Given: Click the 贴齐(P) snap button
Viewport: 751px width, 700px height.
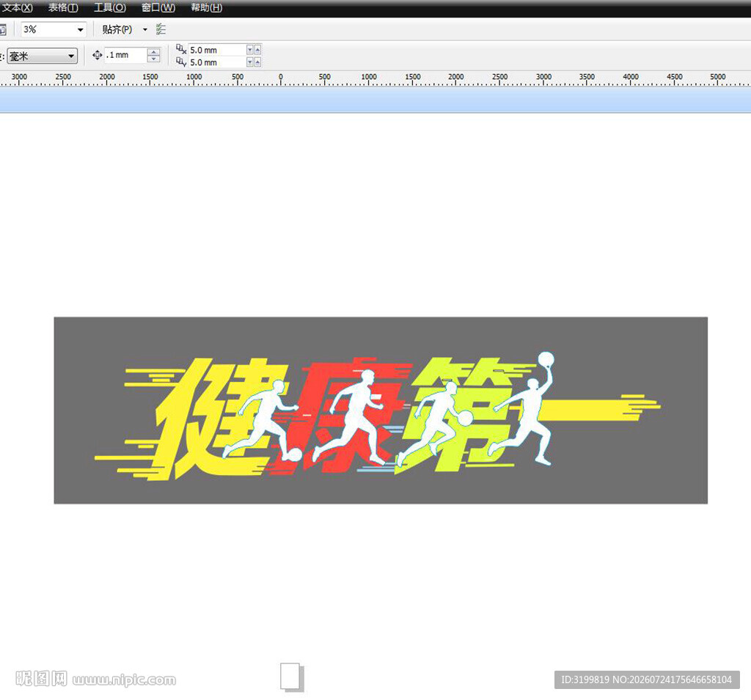Looking at the screenshot, I should pos(117,29).
